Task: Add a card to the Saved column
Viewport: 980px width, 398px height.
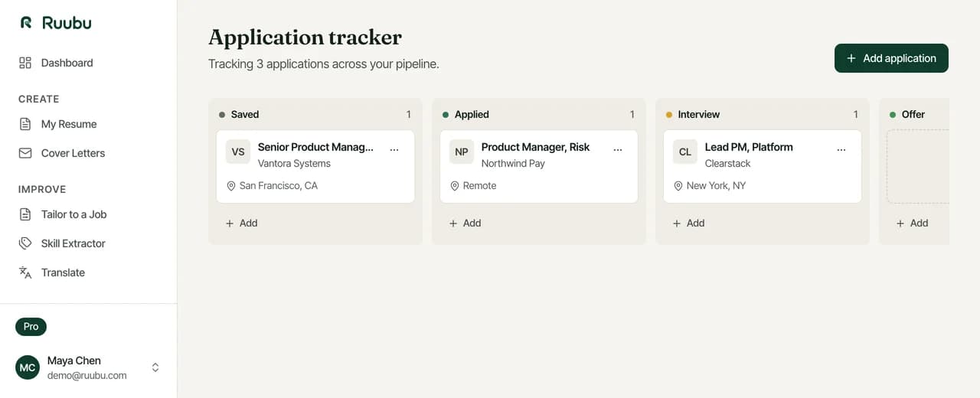Action: click(x=241, y=223)
